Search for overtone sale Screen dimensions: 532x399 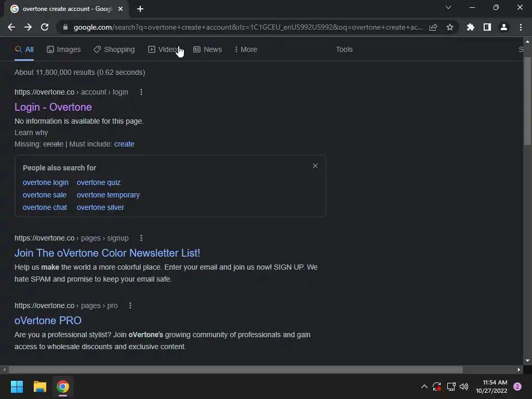click(x=45, y=195)
